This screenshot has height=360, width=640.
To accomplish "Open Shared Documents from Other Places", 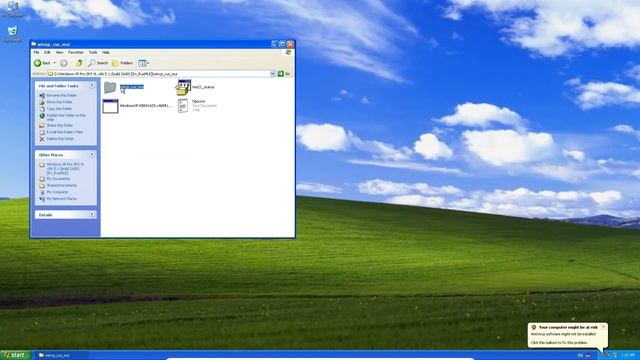I will coord(61,185).
